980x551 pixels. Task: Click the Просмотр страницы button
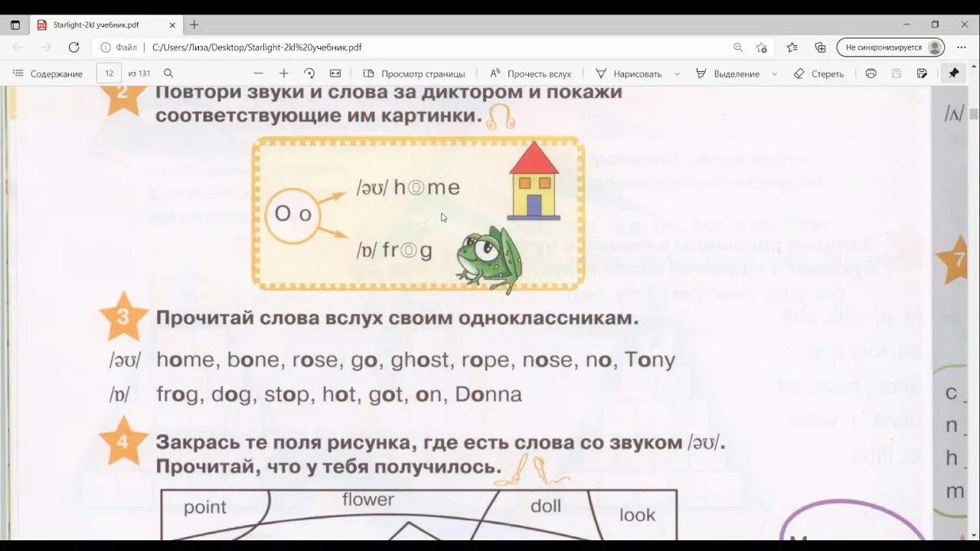tap(414, 73)
